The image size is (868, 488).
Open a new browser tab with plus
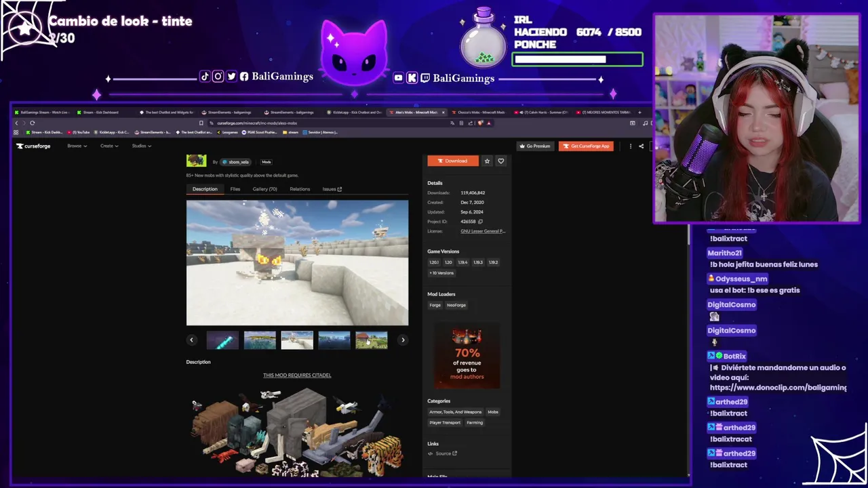coord(639,112)
